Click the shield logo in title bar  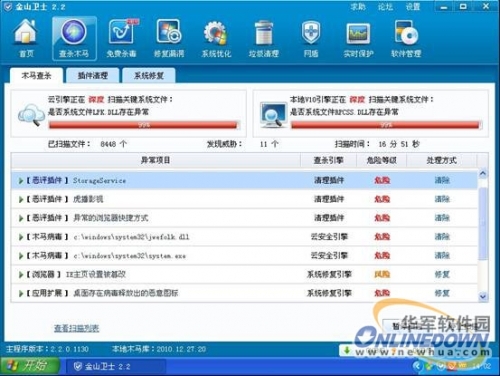click(x=8, y=7)
